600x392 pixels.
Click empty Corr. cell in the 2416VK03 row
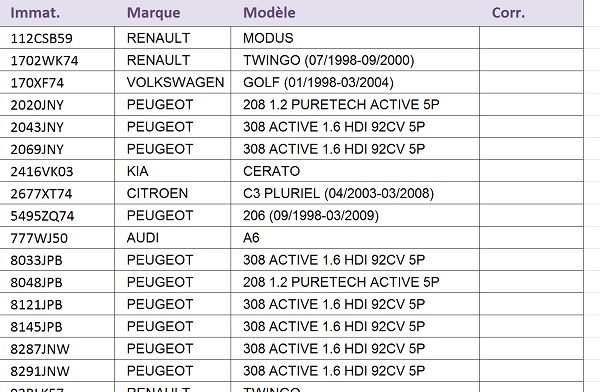[x=532, y=171]
